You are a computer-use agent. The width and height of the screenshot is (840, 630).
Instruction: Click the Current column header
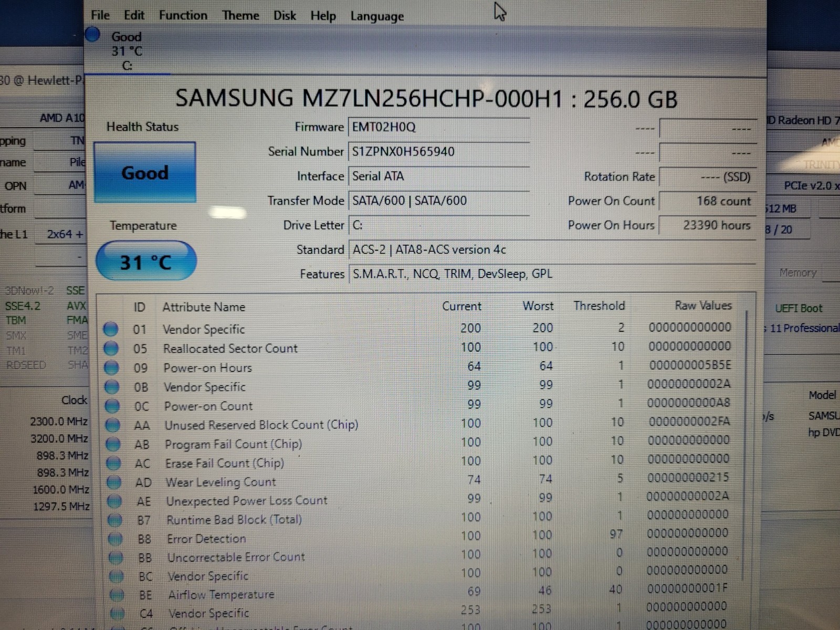[461, 306]
